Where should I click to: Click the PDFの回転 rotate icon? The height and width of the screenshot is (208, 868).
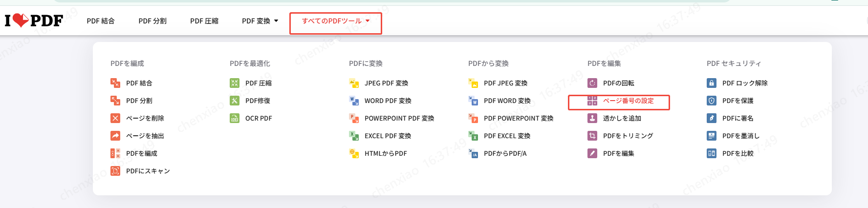[x=592, y=83]
